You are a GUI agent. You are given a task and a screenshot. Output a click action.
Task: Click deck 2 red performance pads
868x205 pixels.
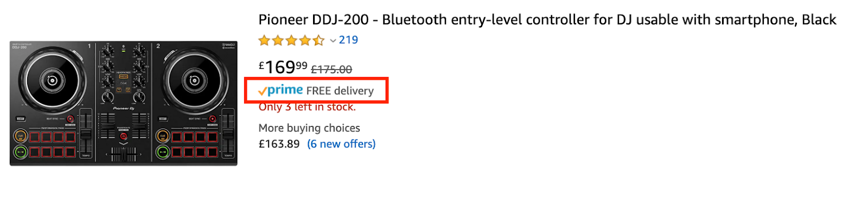195,144
